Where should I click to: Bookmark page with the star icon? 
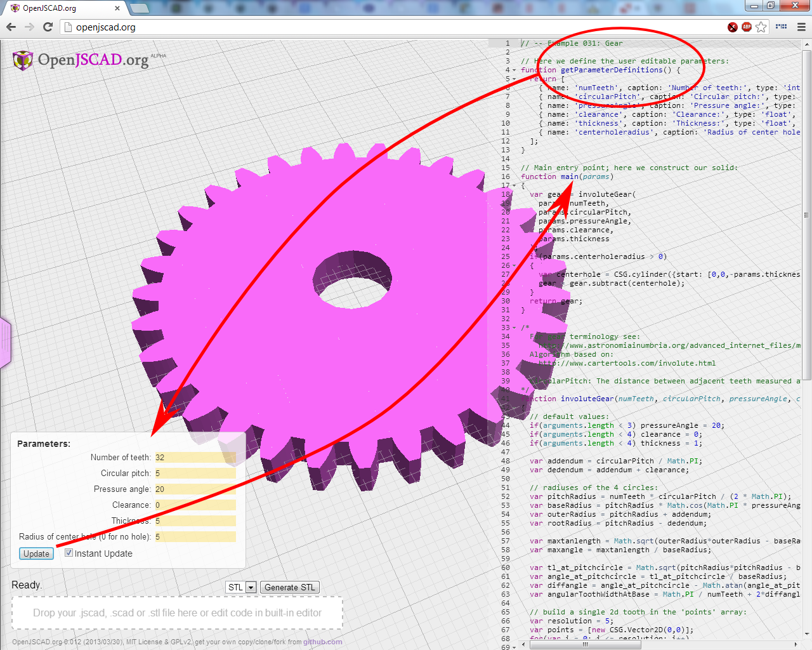click(x=761, y=27)
